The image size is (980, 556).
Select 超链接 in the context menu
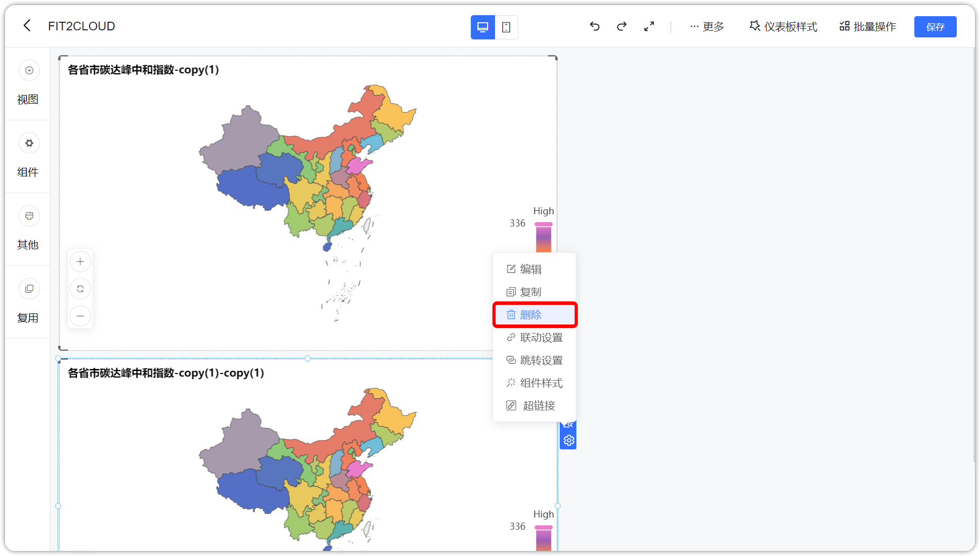coord(534,405)
